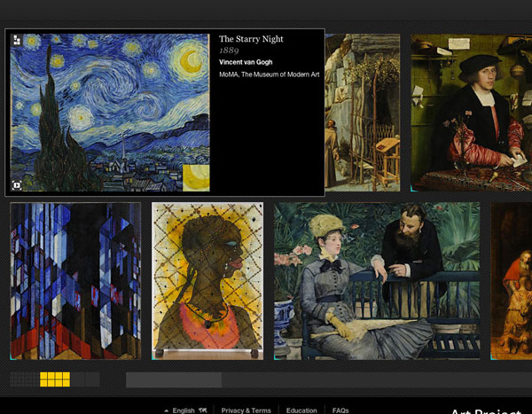Click the artist name 'Vincent van Gogh'

(246, 62)
